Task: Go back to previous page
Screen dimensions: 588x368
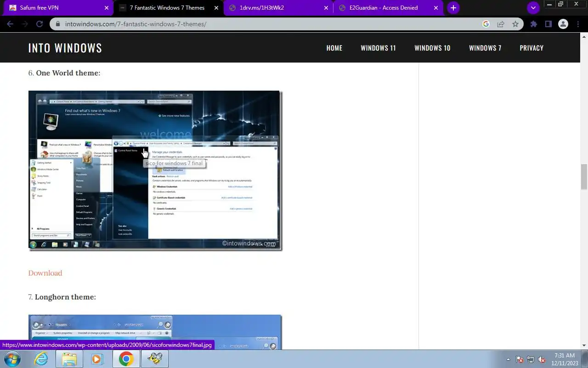Action: click(11, 24)
